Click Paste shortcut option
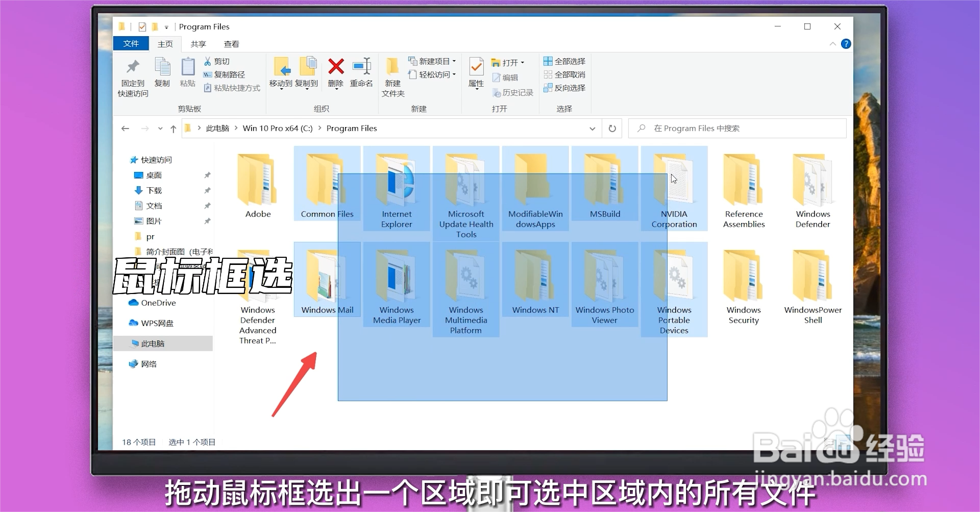Screen dimensions: 980x512 232,88
